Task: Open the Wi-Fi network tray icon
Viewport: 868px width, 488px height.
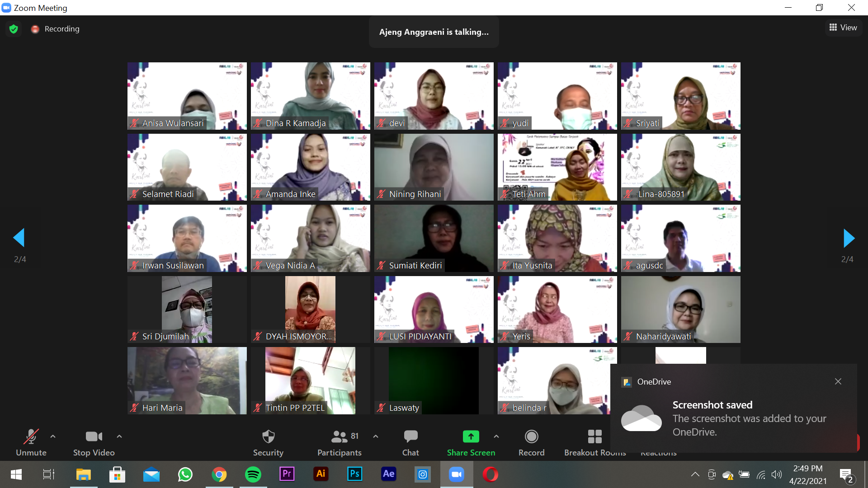Action: [761, 474]
